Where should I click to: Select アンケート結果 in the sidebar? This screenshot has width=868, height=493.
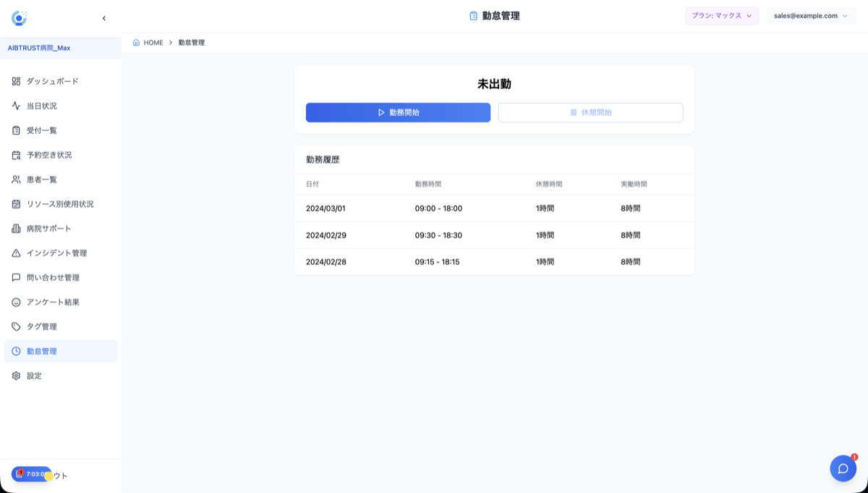pos(53,303)
